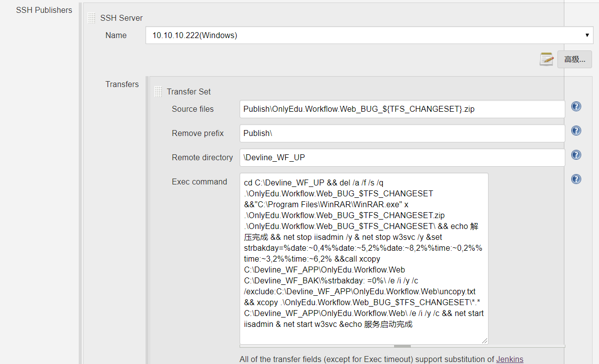Focus the Source files input field
The height and width of the screenshot is (364, 599).
click(x=402, y=109)
